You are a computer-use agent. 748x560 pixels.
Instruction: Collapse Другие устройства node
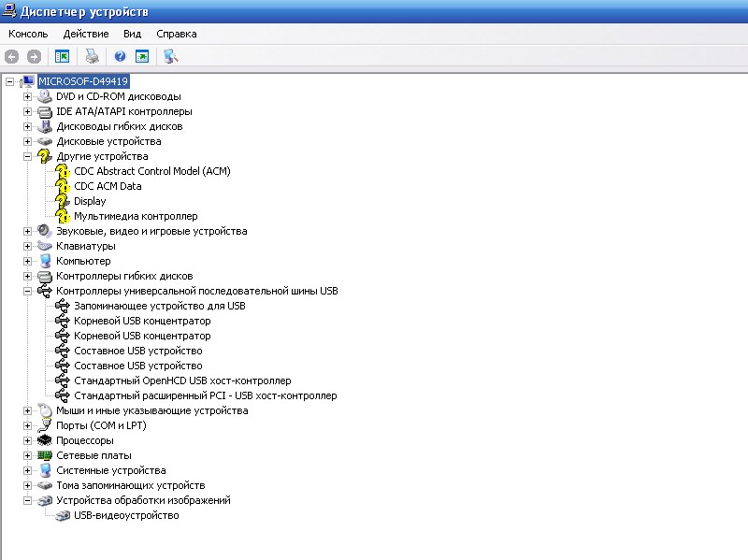tap(28, 156)
